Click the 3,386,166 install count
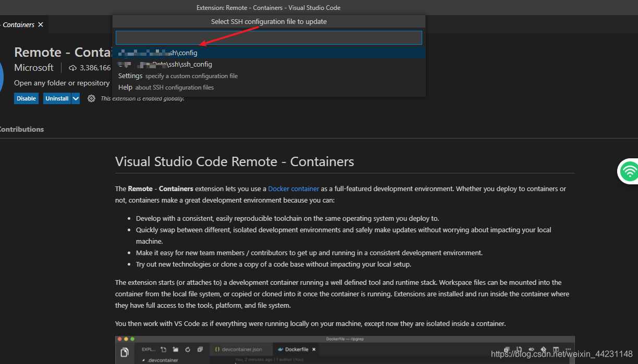 [x=95, y=68]
